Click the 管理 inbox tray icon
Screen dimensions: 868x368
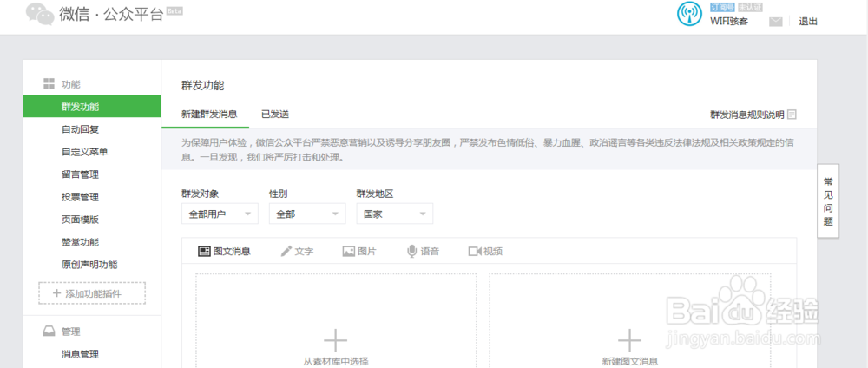[49, 332]
